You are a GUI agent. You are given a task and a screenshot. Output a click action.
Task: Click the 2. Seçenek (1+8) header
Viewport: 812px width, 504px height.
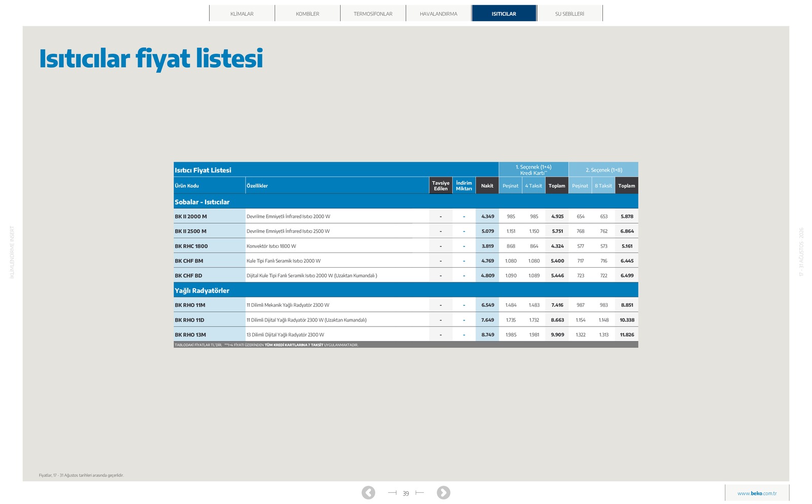coord(603,170)
